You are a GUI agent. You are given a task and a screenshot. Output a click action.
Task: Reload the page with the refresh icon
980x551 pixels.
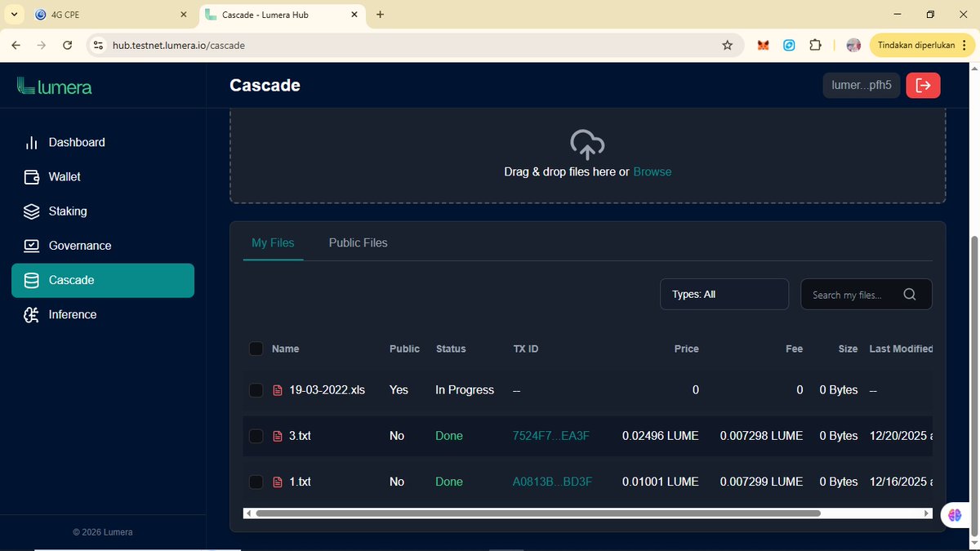68,46
